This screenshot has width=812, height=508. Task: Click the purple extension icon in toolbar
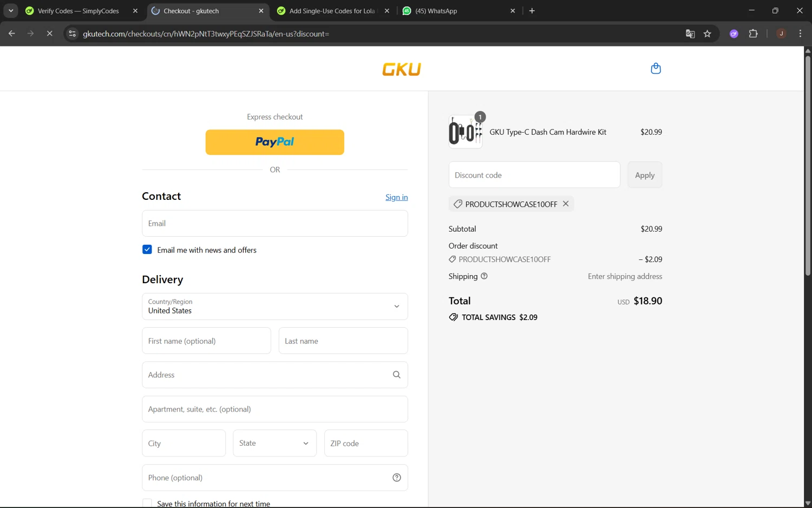coord(734,34)
